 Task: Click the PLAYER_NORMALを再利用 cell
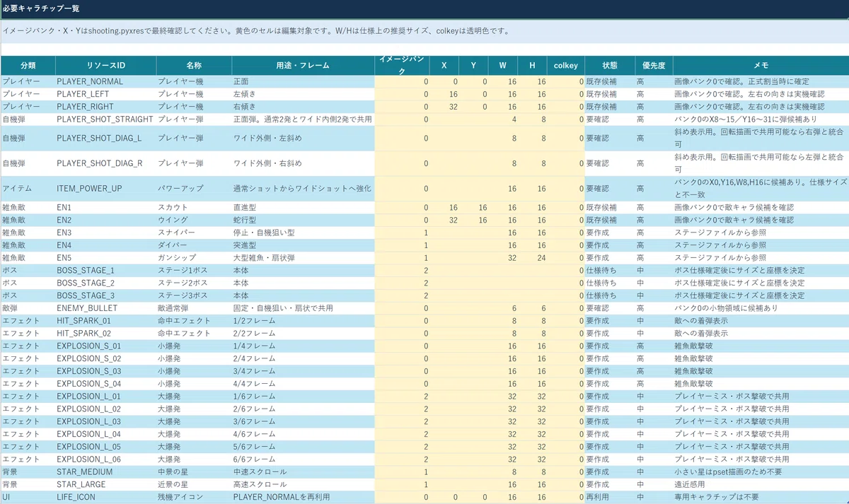point(303,497)
